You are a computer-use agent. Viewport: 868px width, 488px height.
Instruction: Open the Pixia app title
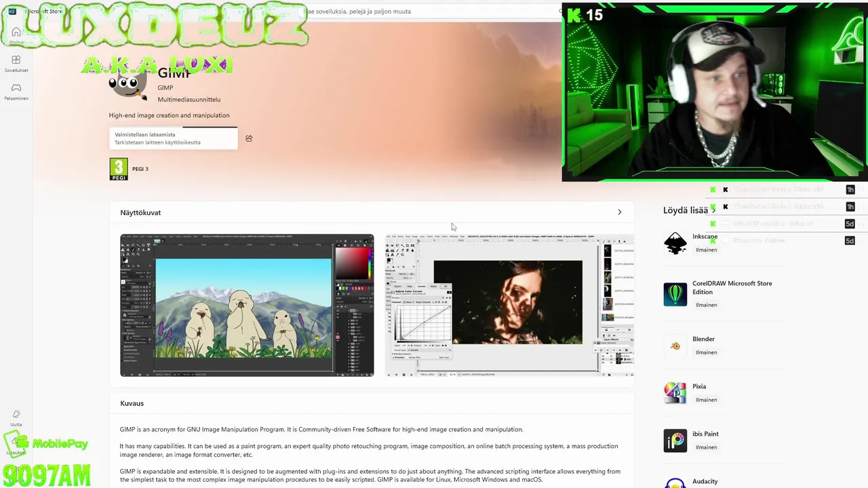coord(699,386)
